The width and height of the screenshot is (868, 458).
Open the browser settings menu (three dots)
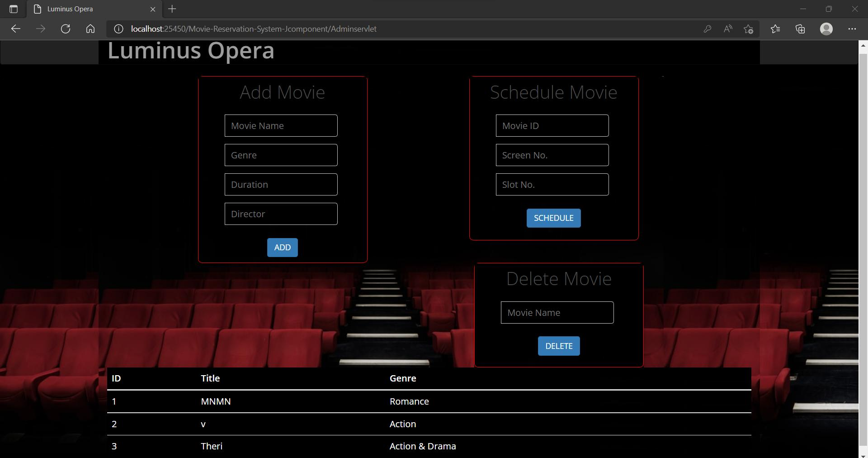click(853, 29)
